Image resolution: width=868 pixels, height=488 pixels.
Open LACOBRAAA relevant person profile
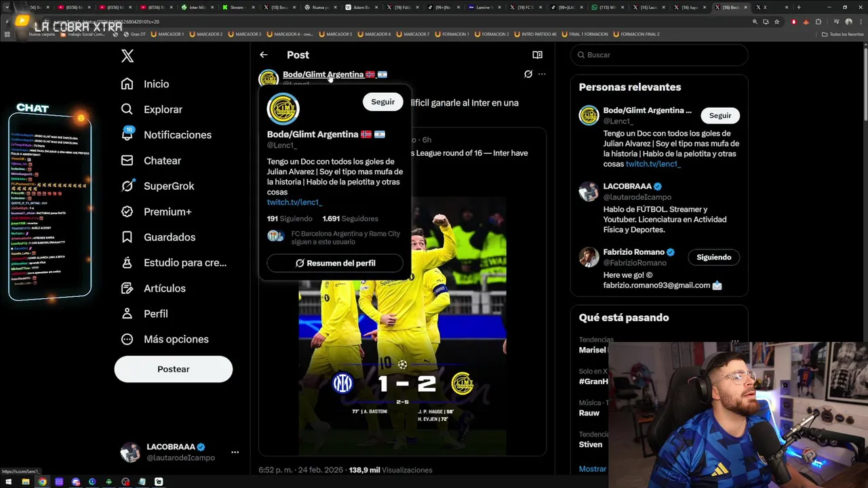click(627, 186)
